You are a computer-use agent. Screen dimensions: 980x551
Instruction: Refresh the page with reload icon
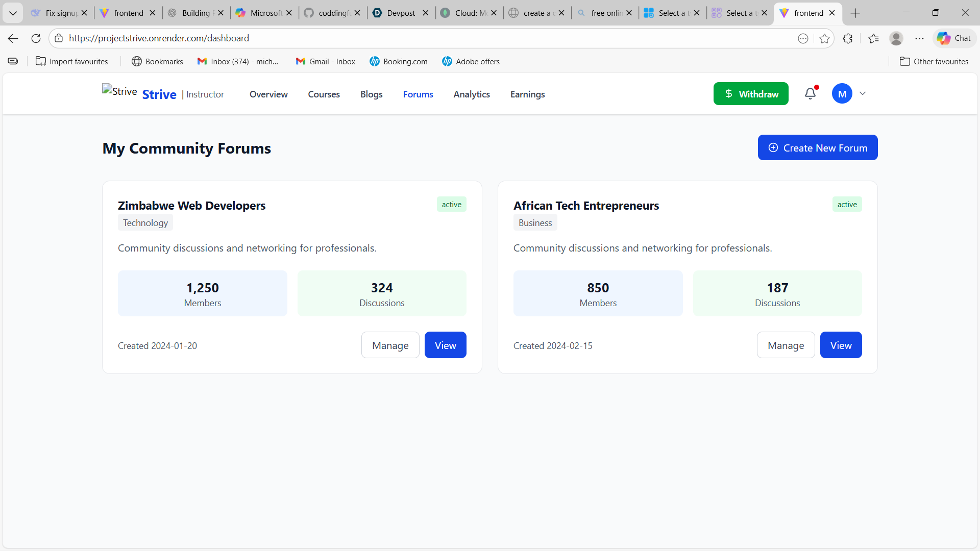coord(36,38)
